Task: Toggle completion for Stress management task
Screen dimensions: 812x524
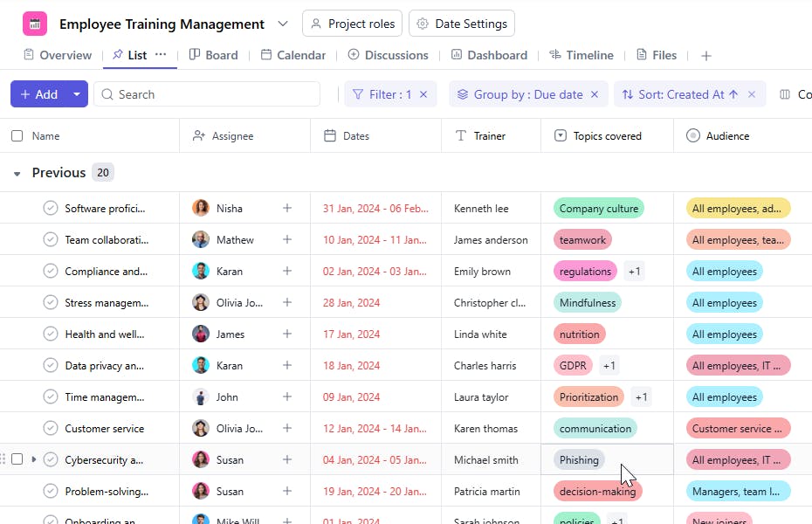Action: tap(51, 302)
